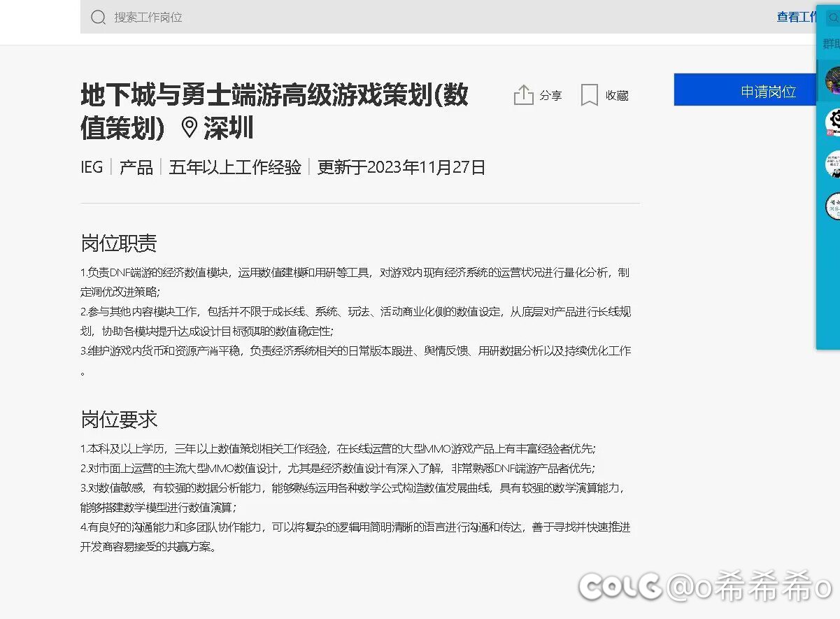Click the location pin icon beside 深圳

pyautogui.click(x=189, y=128)
